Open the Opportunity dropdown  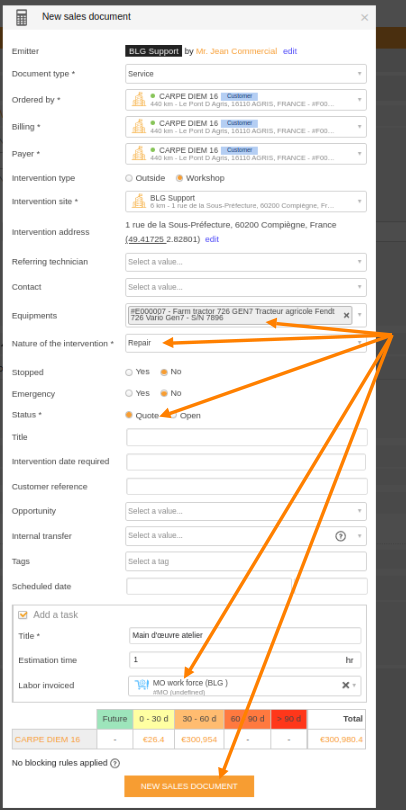tap(246, 511)
